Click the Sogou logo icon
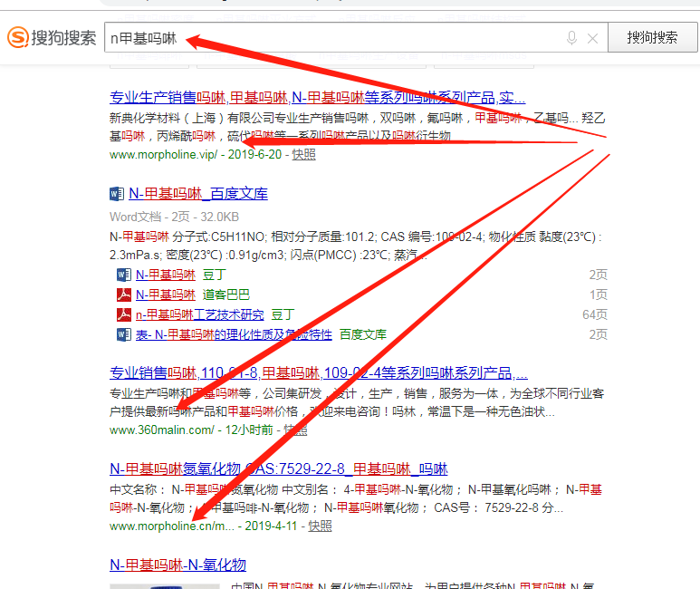 18,37
